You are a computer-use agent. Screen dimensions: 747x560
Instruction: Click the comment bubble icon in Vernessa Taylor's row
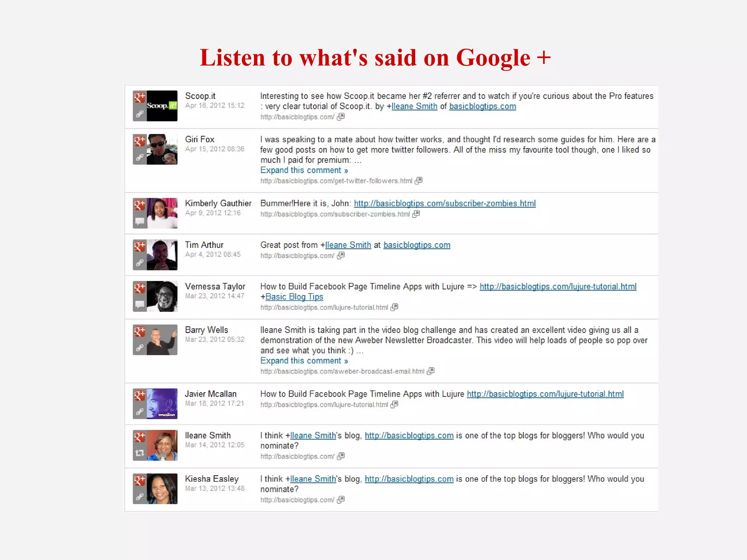(140, 304)
